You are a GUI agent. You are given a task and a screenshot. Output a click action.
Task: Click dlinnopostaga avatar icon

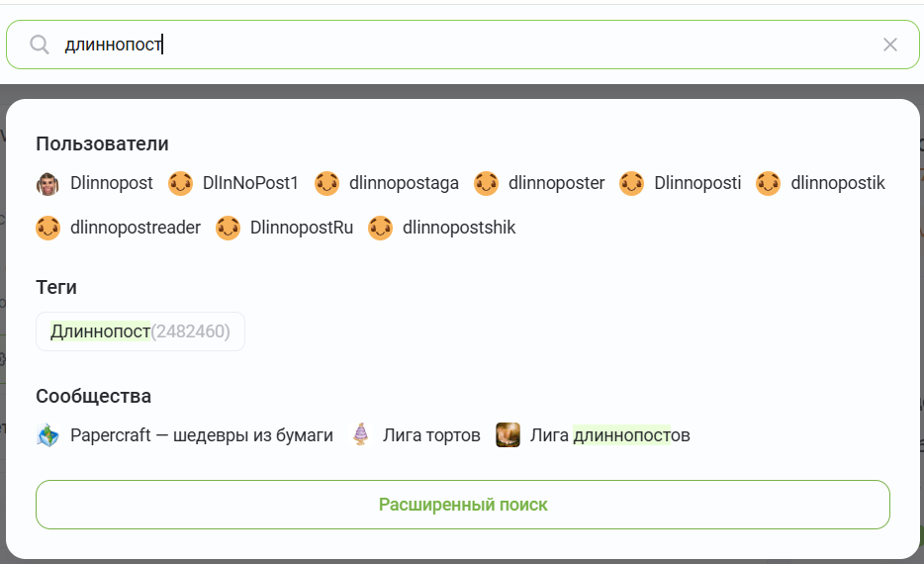point(326,184)
